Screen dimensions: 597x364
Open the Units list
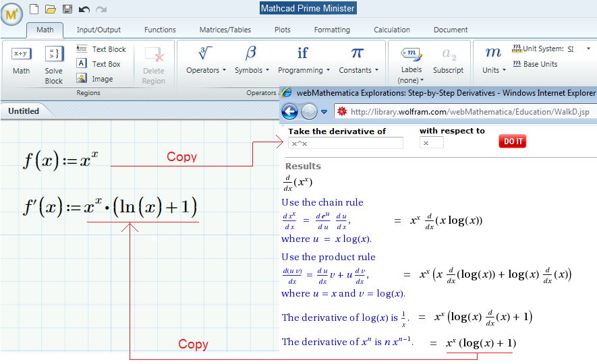(x=494, y=61)
